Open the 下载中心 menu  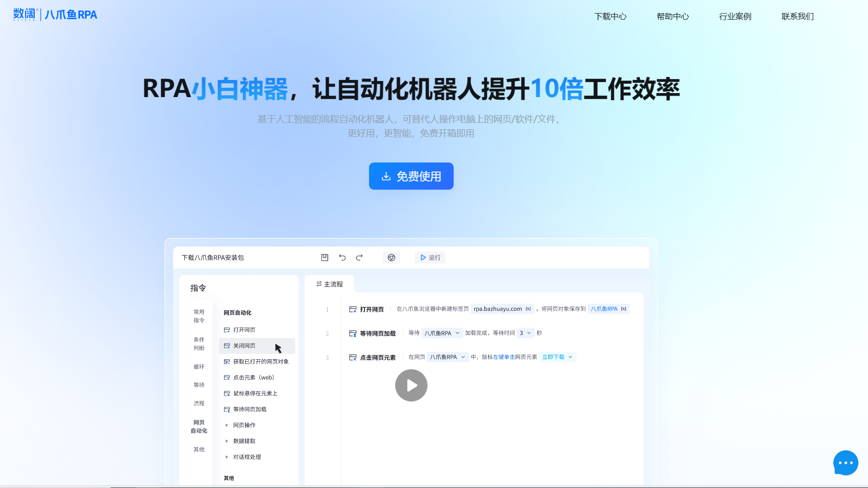[611, 16]
